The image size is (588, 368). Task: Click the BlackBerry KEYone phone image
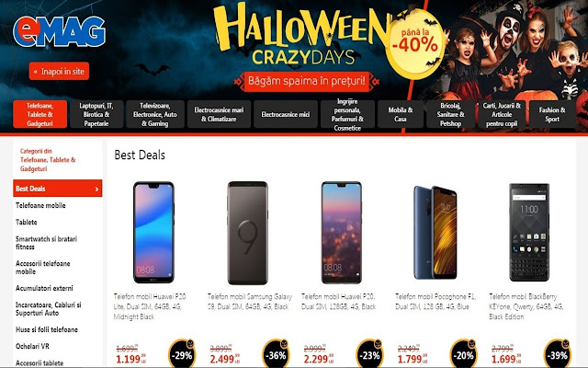pos(529,233)
